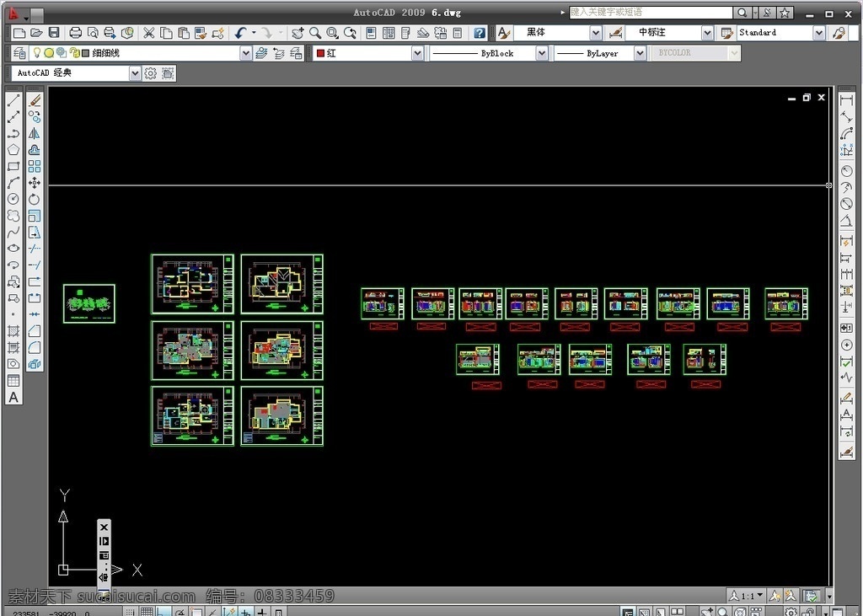Activate the Pan realtime hand tool
The image size is (863, 616).
(x=297, y=33)
